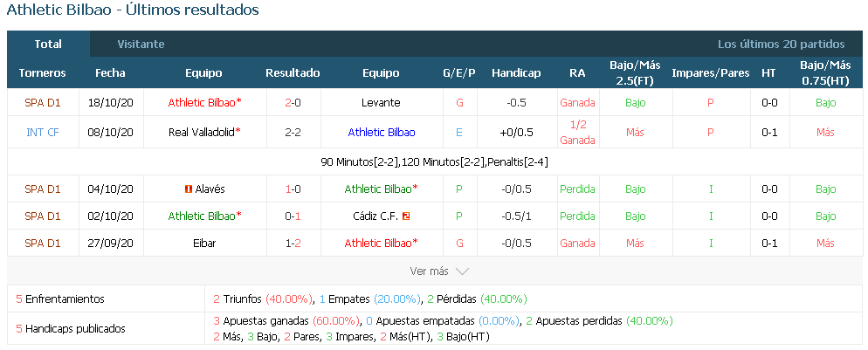The width and height of the screenshot is (868, 350).
Task: Click the 2-0 result versus Levante
Action: click(x=293, y=103)
